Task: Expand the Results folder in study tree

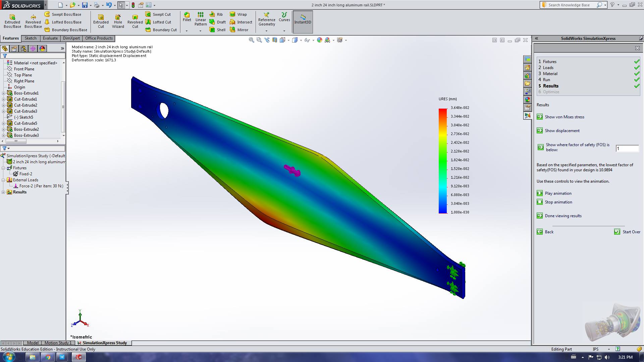Action: [x=4, y=192]
